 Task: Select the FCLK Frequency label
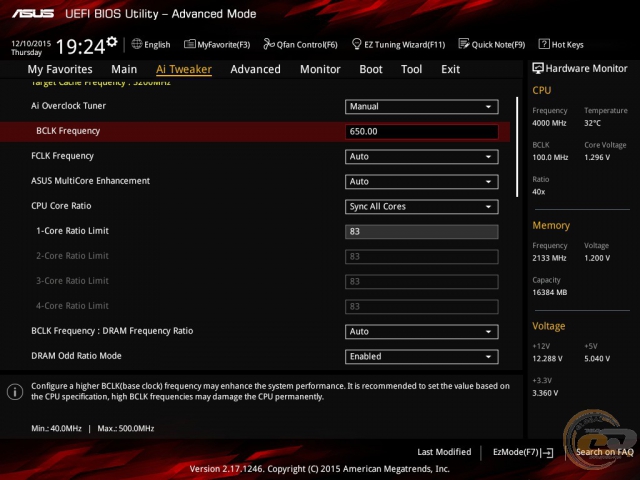click(62, 156)
